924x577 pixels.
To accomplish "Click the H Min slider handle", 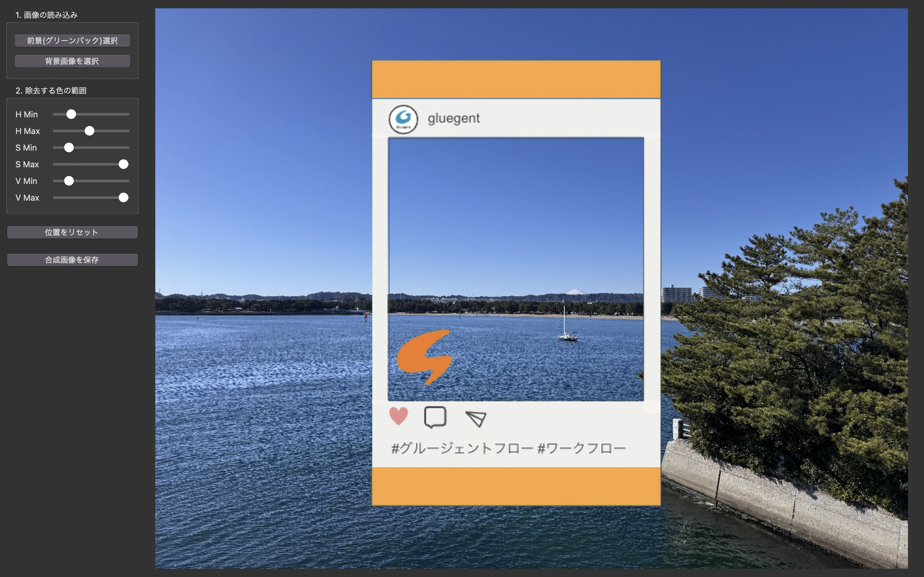I will (x=72, y=114).
